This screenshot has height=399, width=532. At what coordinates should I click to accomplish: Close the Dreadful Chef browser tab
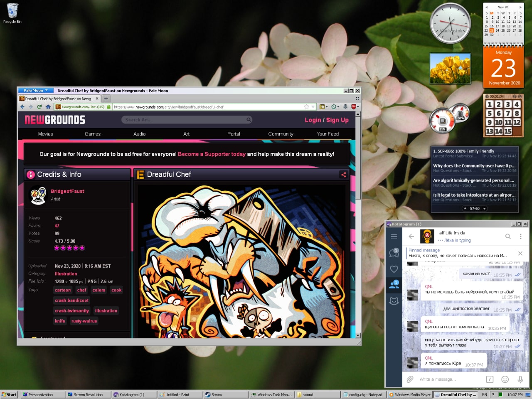97,99
